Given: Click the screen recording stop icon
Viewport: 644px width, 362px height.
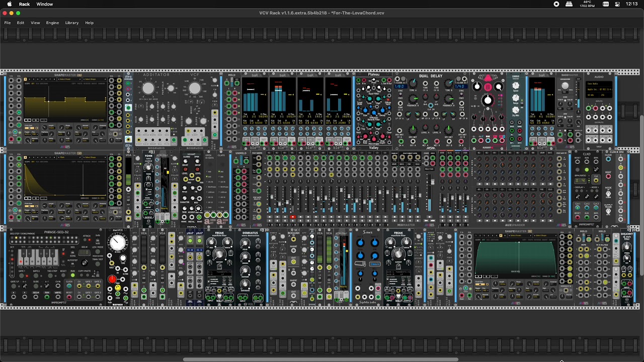Looking at the screenshot, I should click(556, 4).
